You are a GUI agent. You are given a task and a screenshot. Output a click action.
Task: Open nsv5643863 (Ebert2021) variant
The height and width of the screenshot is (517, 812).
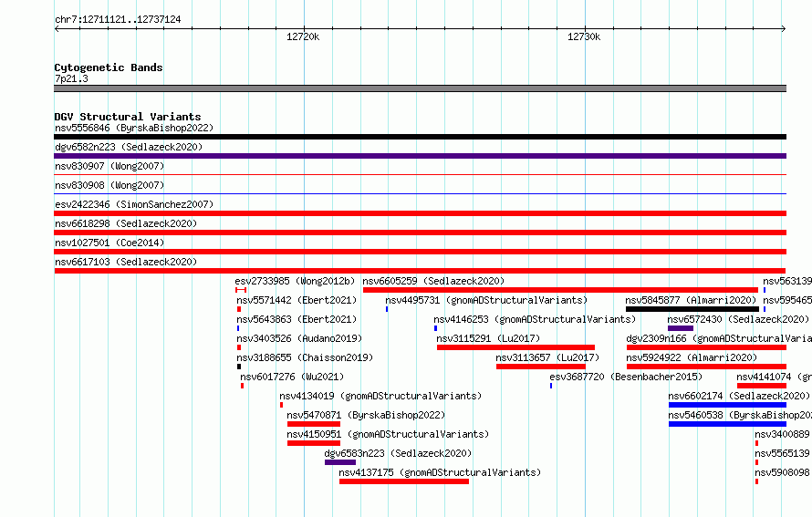[x=297, y=319]
